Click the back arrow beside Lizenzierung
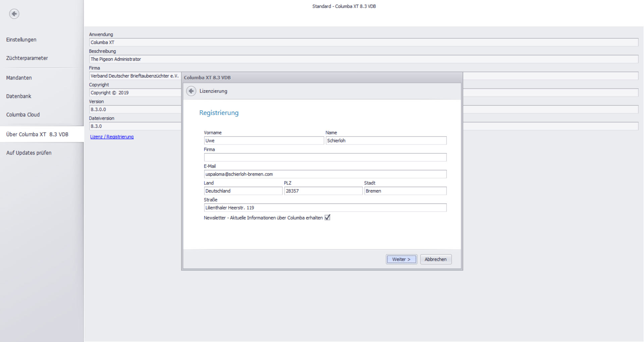 [191, 91]
